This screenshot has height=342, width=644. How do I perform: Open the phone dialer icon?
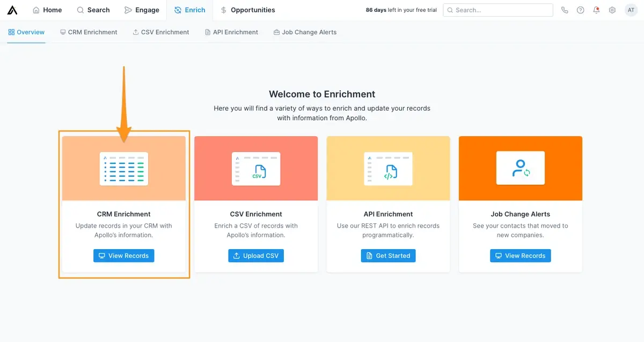click(565, 10)
